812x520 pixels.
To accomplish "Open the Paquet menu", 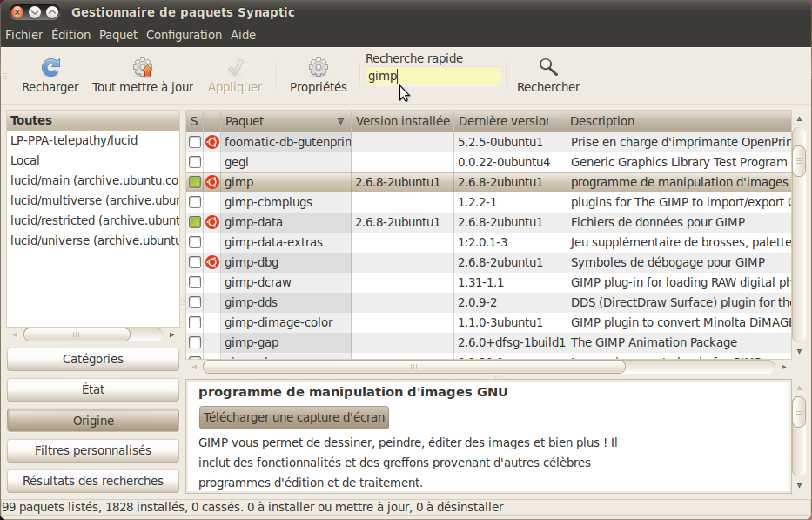I will (118, 35).
